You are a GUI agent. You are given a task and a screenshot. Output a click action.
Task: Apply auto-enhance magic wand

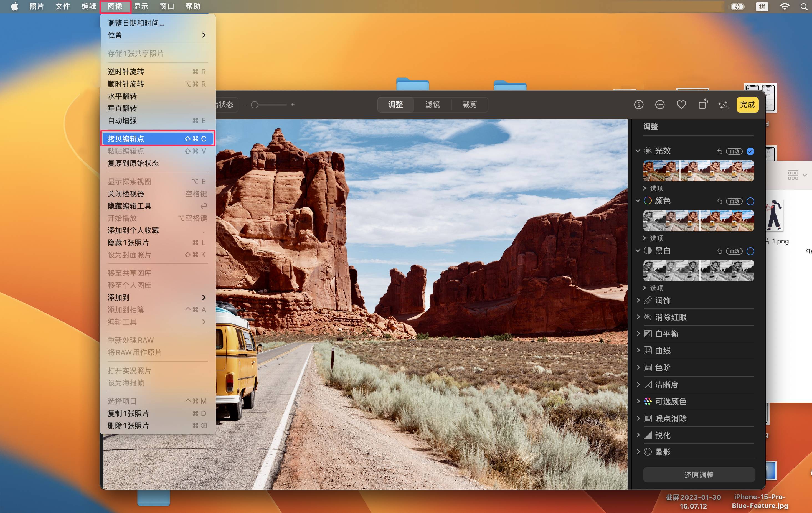(723, 105)
